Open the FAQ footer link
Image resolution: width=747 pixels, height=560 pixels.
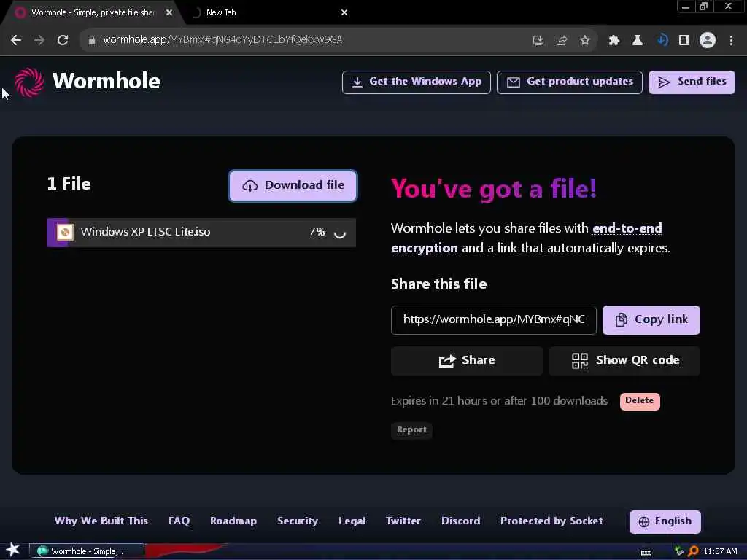pos(179,521)
